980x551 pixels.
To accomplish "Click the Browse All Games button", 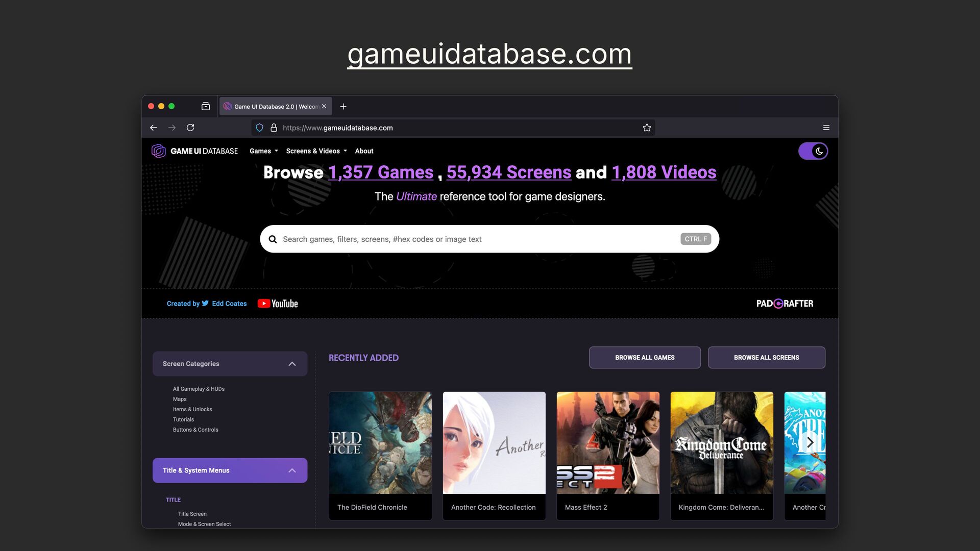I will click(644, 358).
